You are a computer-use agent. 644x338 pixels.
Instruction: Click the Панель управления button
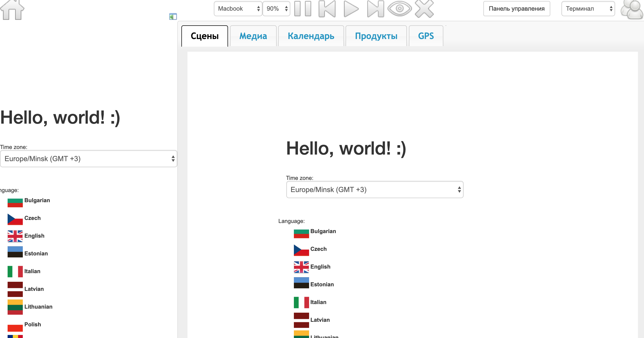point(517,9)
